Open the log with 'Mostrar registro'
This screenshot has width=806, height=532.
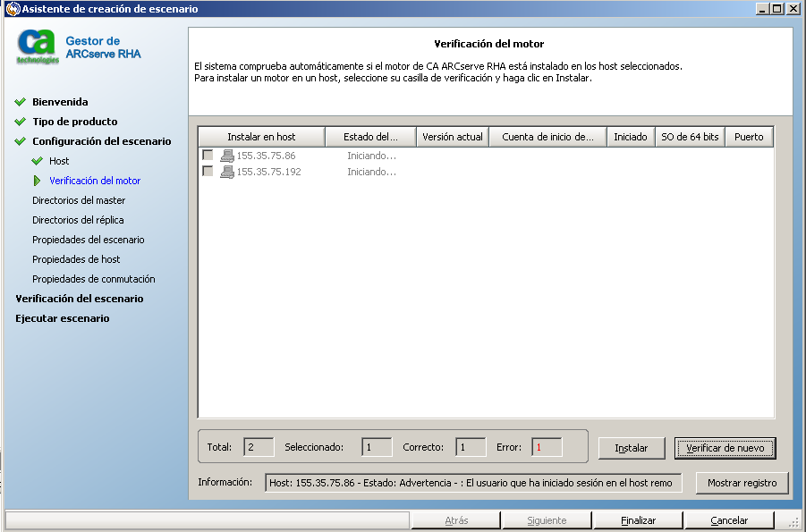742,483
